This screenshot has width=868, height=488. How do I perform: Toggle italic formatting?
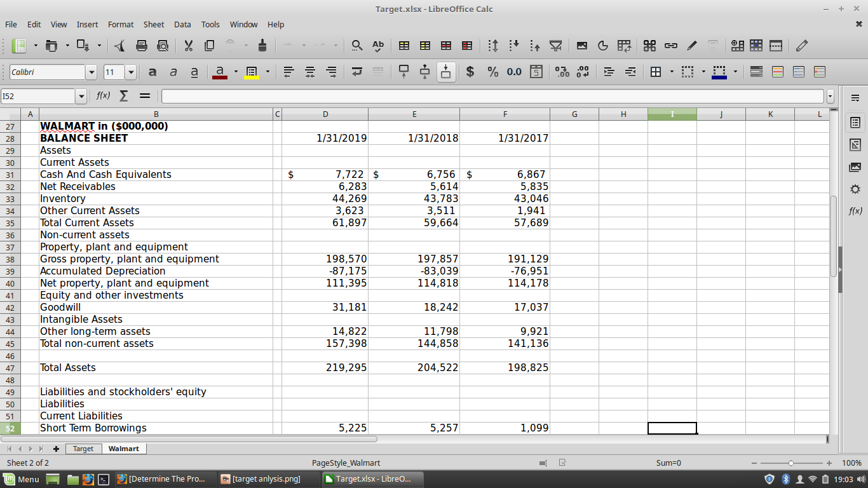tap(173, 72)
